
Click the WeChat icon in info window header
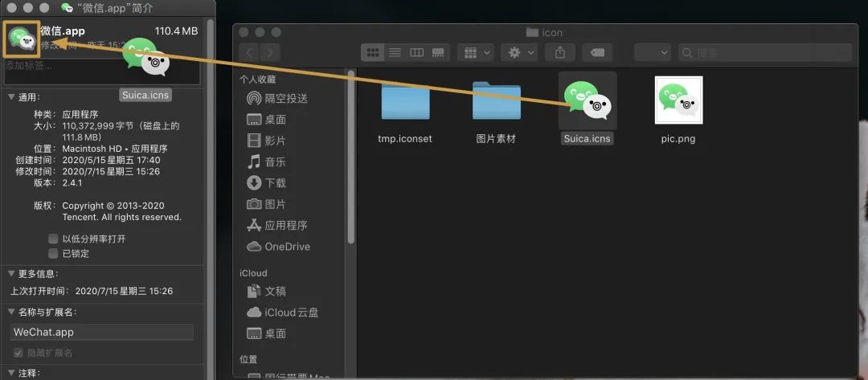[23, 39]
